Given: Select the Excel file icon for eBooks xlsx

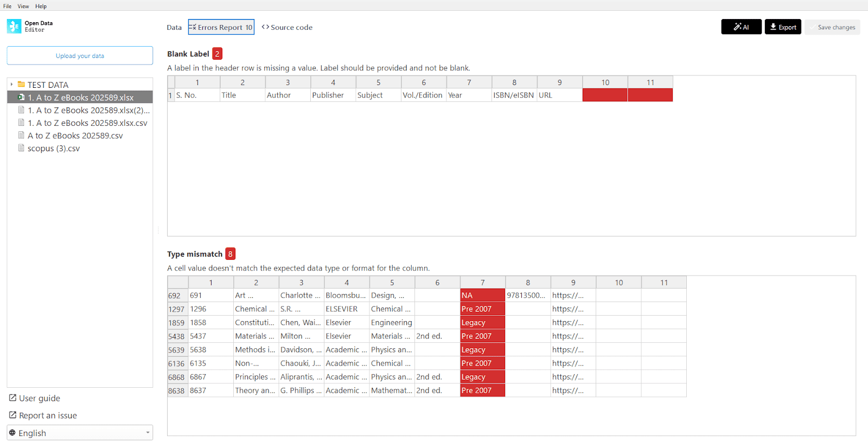Looking at the screenshot, I should [x=22, y=98].
